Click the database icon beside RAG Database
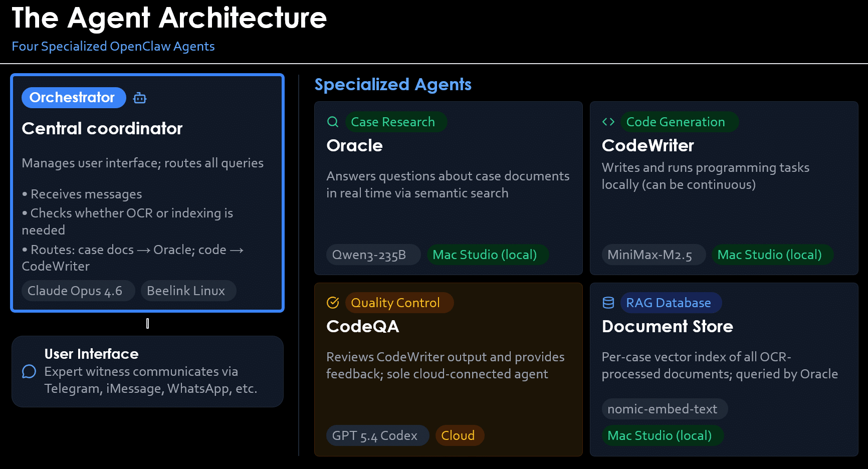 608,303
